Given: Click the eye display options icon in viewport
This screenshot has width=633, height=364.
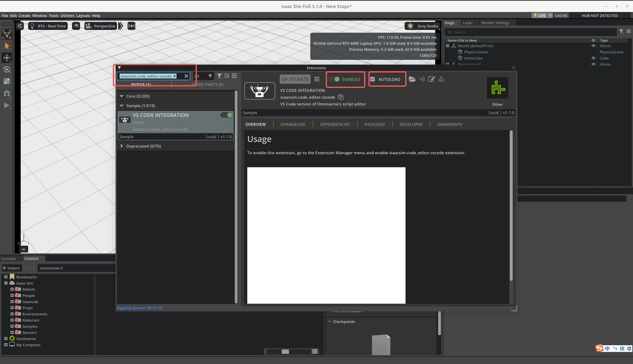Looking at the screenshot, I should coord(76,26).
